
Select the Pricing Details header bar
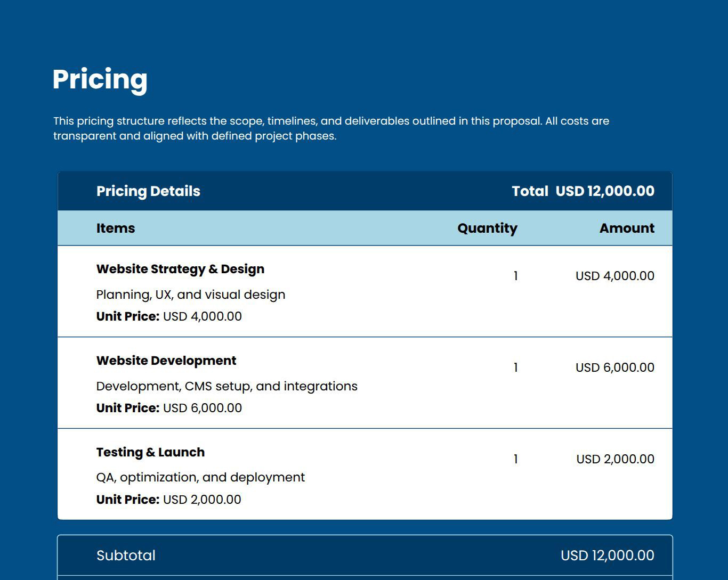coord(148,191)
